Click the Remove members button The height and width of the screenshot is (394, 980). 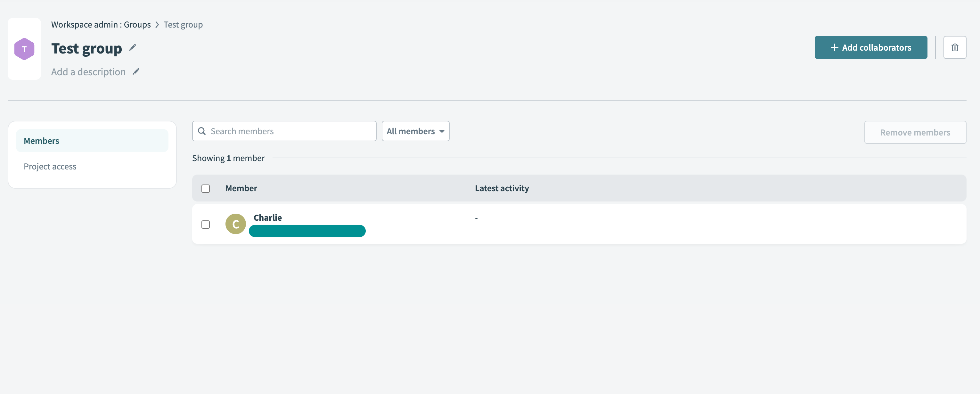(x=915, y=133)
